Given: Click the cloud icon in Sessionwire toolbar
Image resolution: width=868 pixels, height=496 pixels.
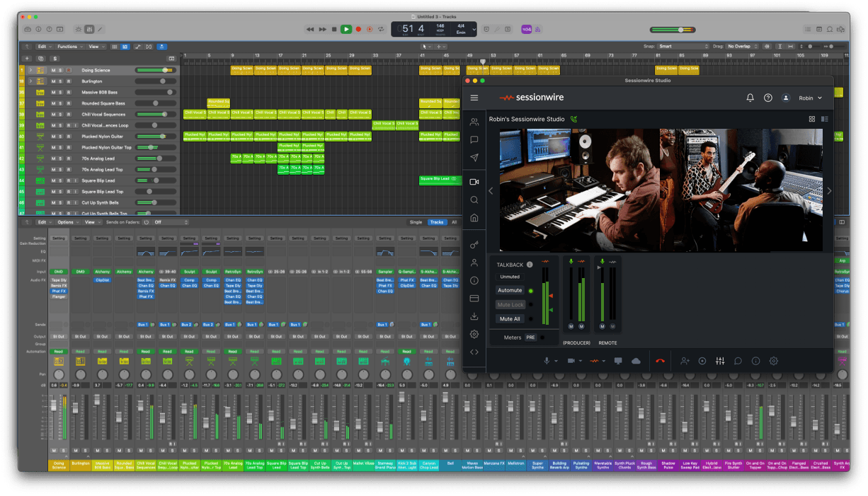Looking at the screenshot, I should pos(636,361).
